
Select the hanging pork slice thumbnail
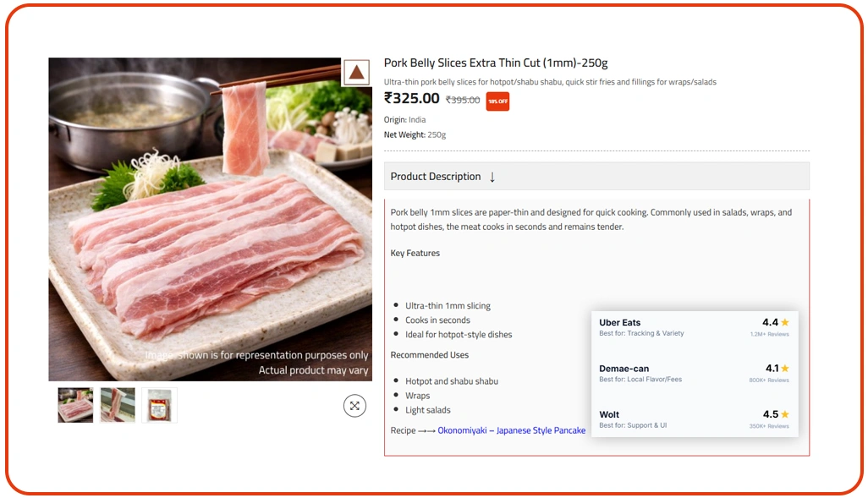[x=117, y=405]
